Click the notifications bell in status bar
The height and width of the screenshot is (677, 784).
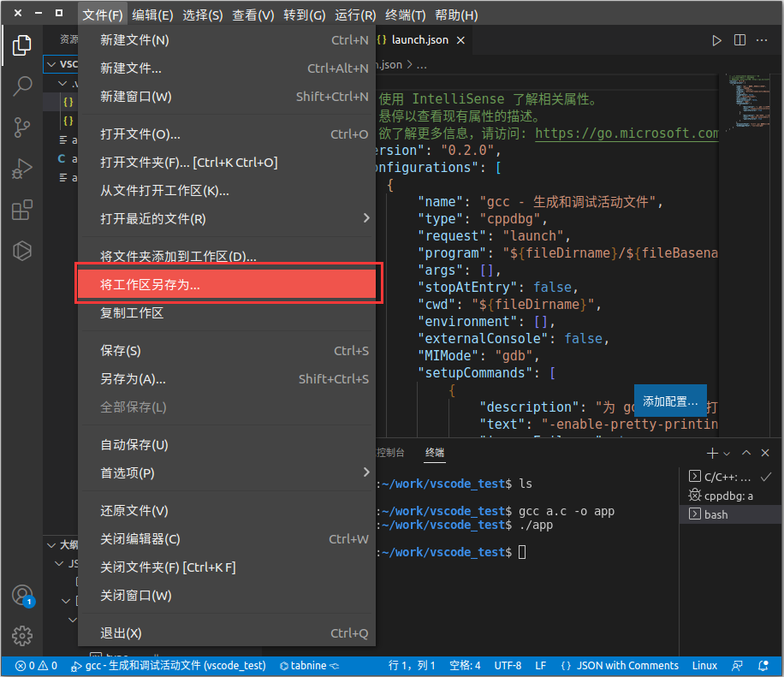(x=763, y=666)
